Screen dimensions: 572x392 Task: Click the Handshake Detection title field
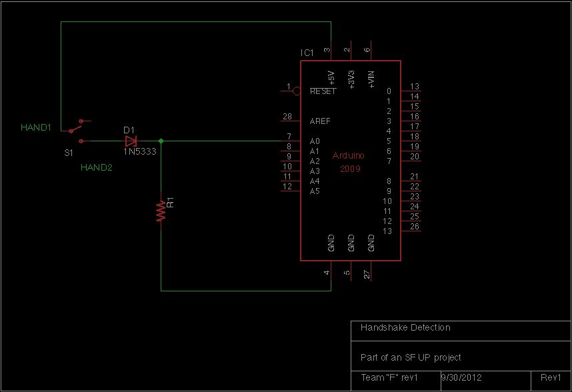click(461, 331)
